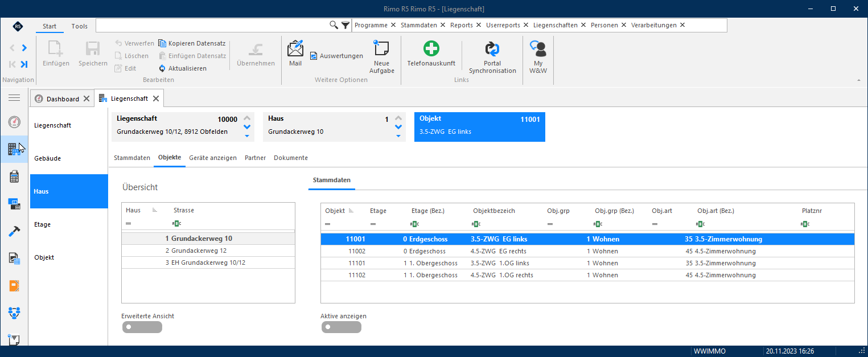
Task: Open the Haus 1 selector dropdown
Action: (398, 136)
